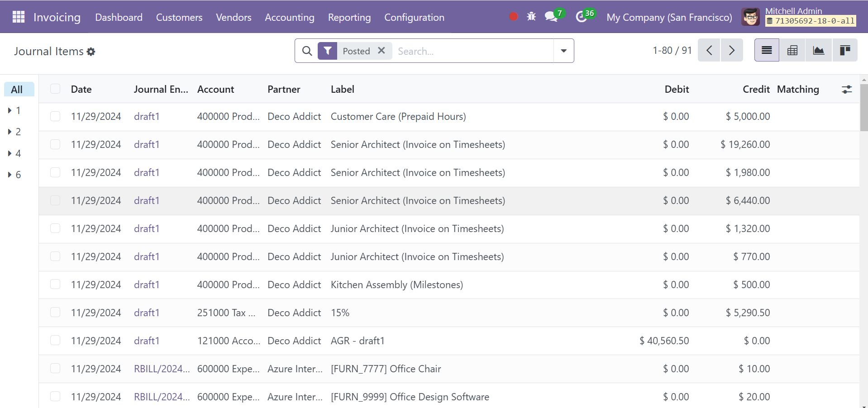Click the vertical scrollbar thumb
The height and width of the screenshot is (408, 868).
863,107
